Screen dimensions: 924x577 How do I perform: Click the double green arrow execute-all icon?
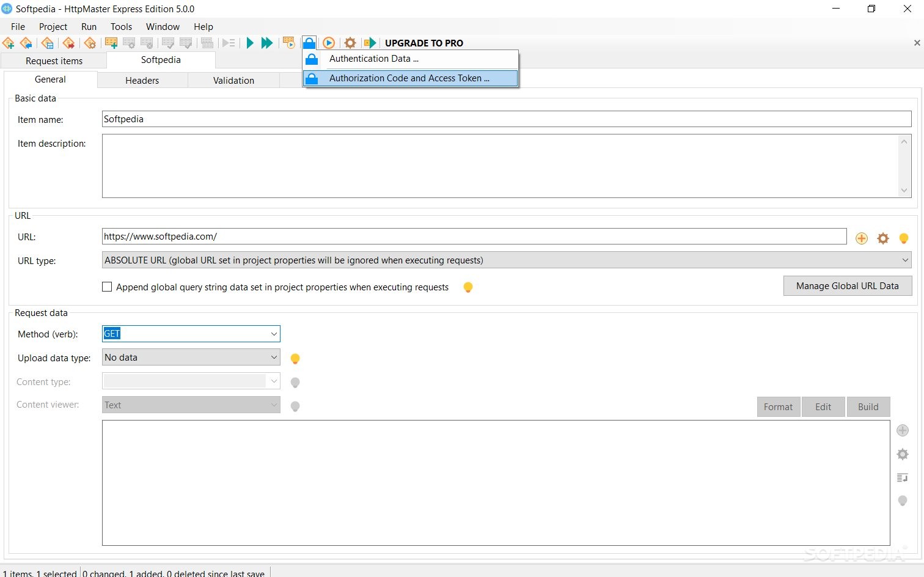(x=267, y=43)
